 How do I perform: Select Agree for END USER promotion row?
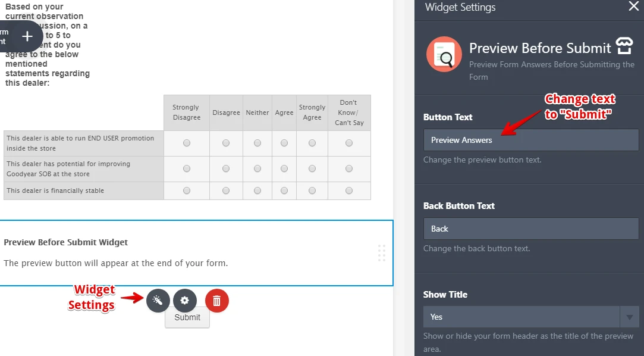[284, 143]
